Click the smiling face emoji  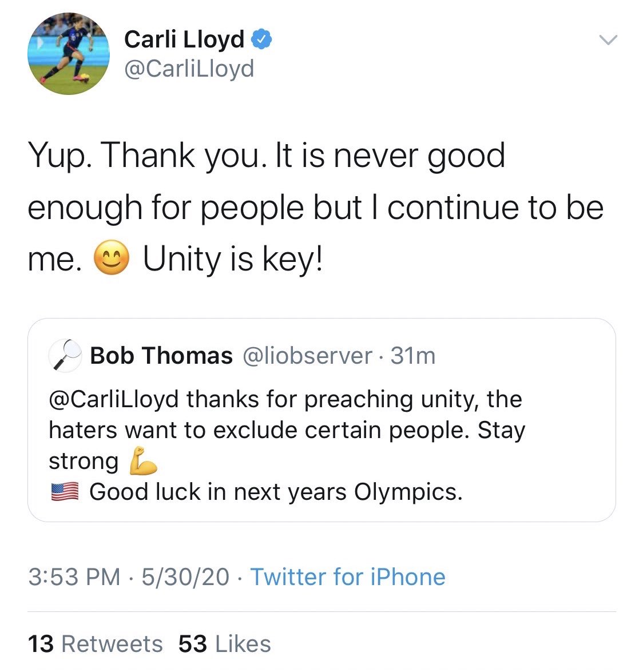point(112,259)
